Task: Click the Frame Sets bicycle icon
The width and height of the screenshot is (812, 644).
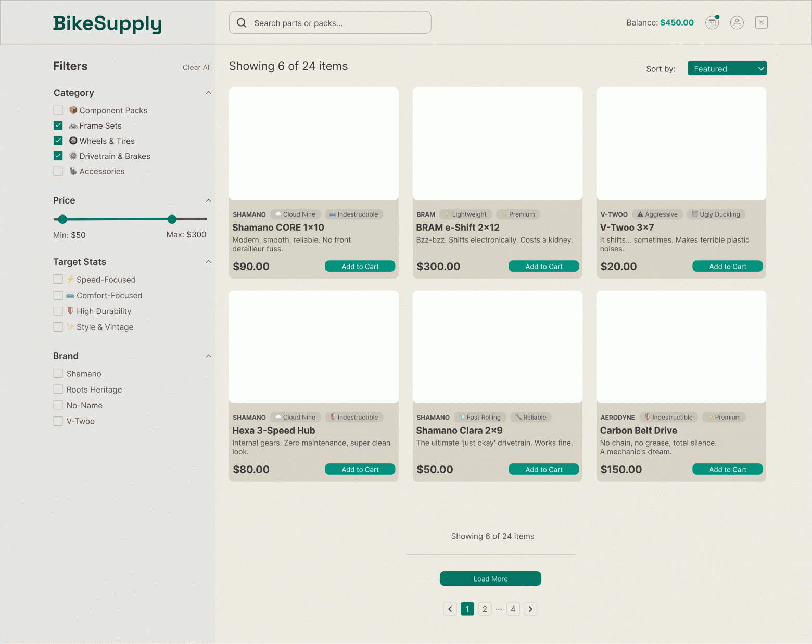Action: tap(73, 125)
